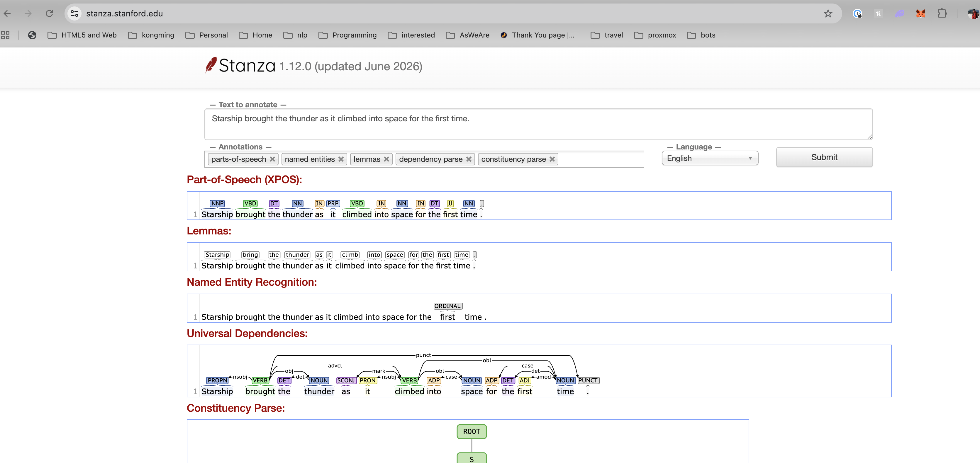
Task: Open the Home bookmarks folder
Action: 256,35
